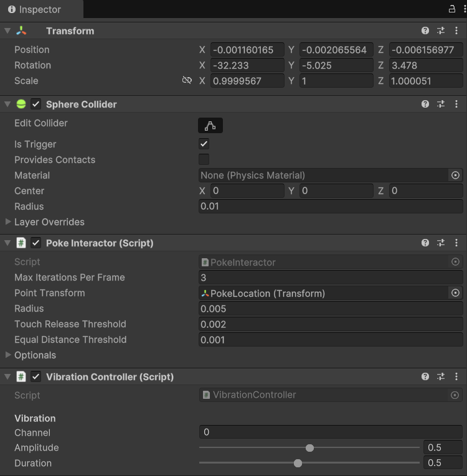This screenshot has height=476, width=467.
Task: Click Equal Distance Threshold field
Action: point(331,340)
